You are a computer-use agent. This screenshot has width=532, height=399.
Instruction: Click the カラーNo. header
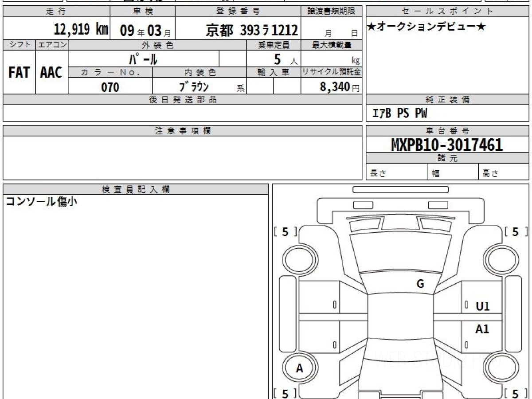tap(110, 73)
